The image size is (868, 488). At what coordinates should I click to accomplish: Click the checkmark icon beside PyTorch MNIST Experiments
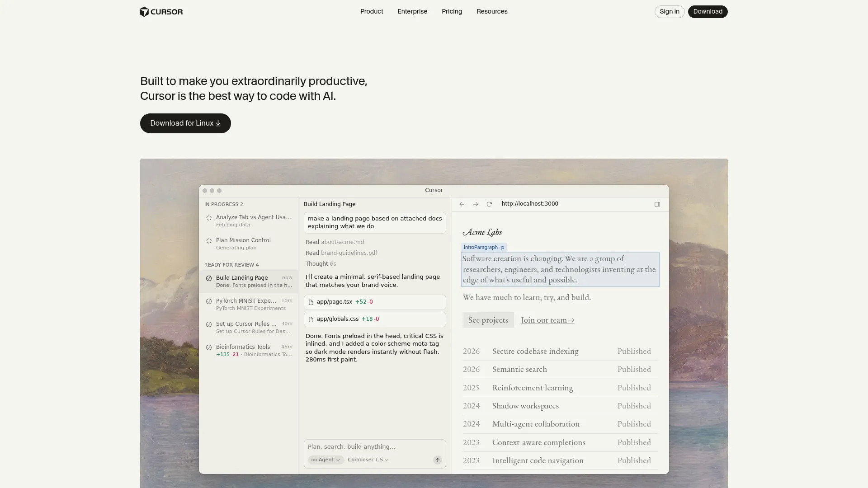(x=208, y=301)
